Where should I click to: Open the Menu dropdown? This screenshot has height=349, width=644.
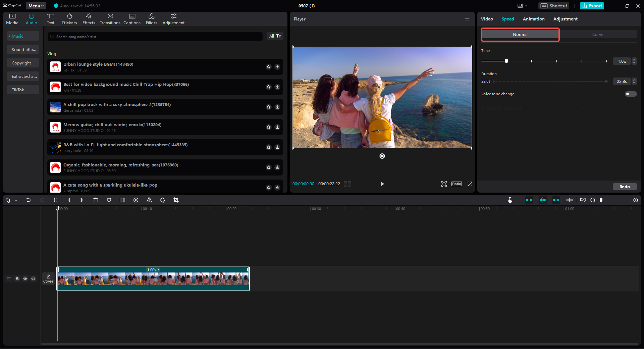click(36, 6)
